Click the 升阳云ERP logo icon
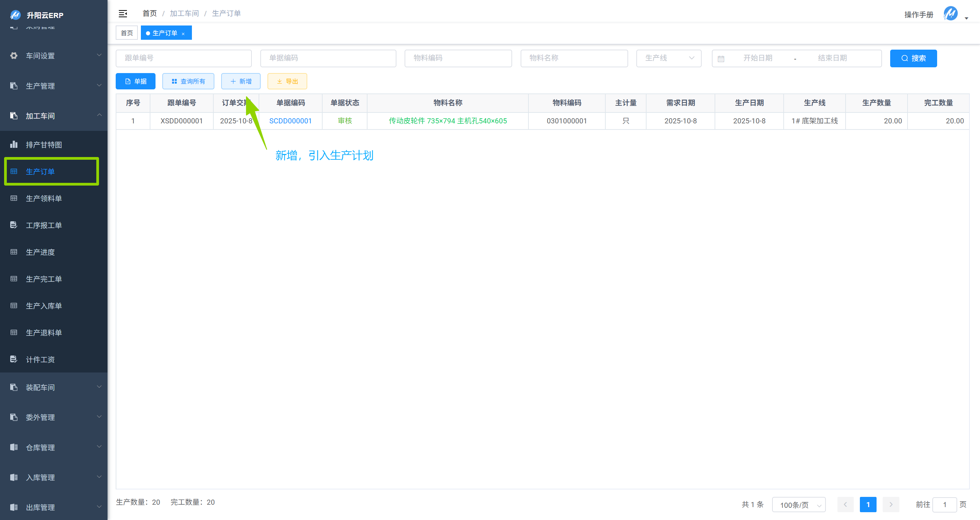This screenshot has height=520, width=980. point(15,15)
